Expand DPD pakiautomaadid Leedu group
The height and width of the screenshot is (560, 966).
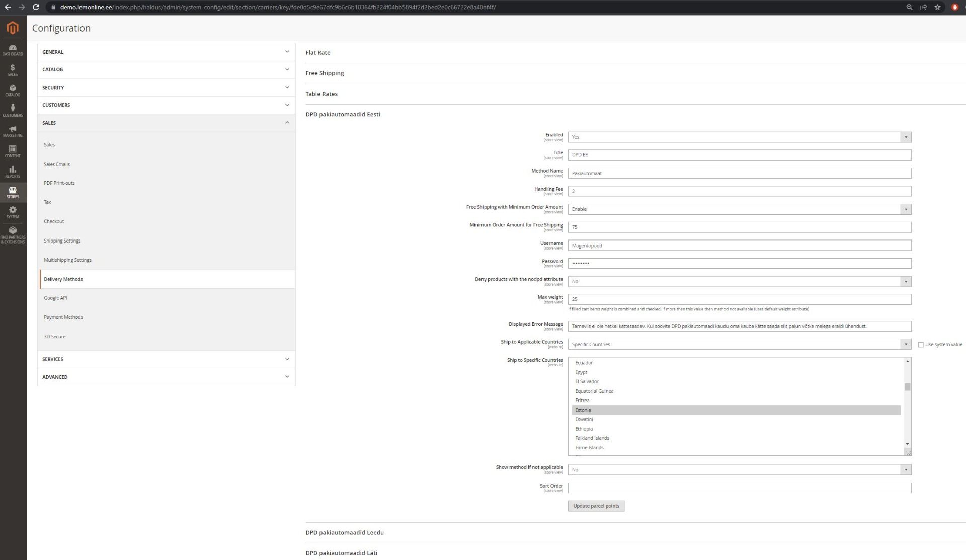click(345, 533)
